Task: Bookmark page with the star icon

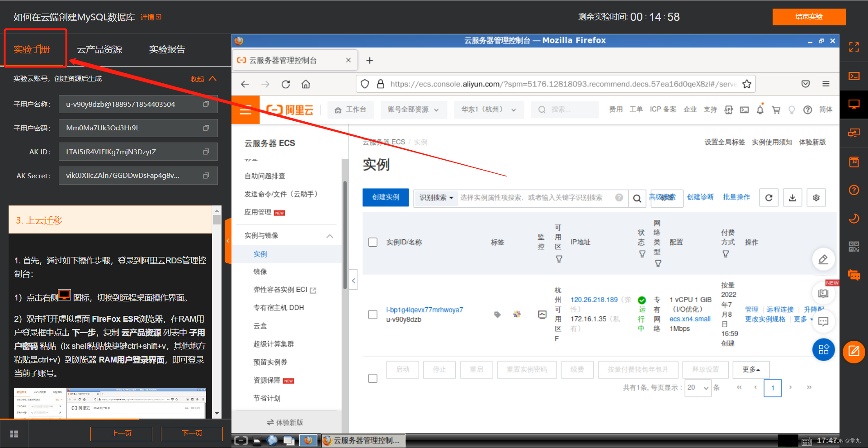Action: (x=747, y=84)
